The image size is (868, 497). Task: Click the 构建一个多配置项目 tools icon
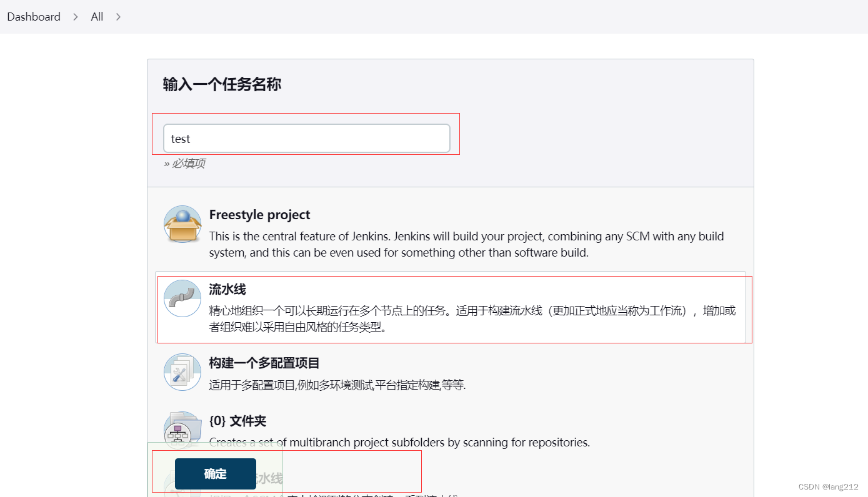[182, 372]
